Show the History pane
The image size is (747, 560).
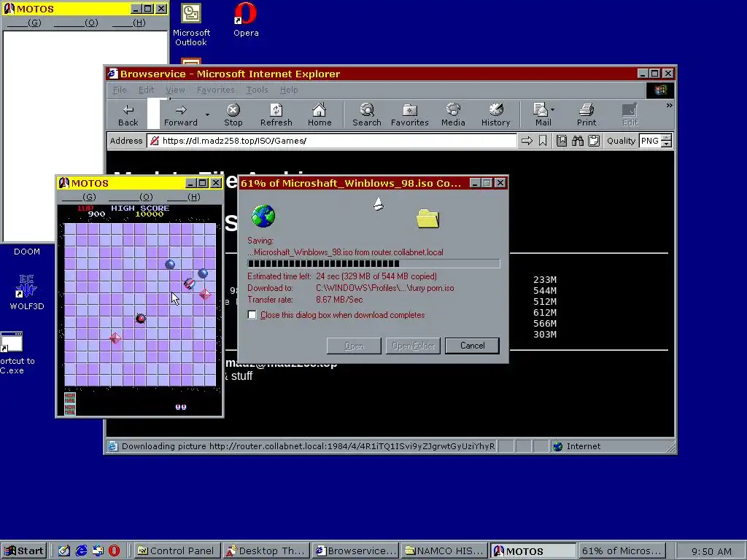[495, 114]
